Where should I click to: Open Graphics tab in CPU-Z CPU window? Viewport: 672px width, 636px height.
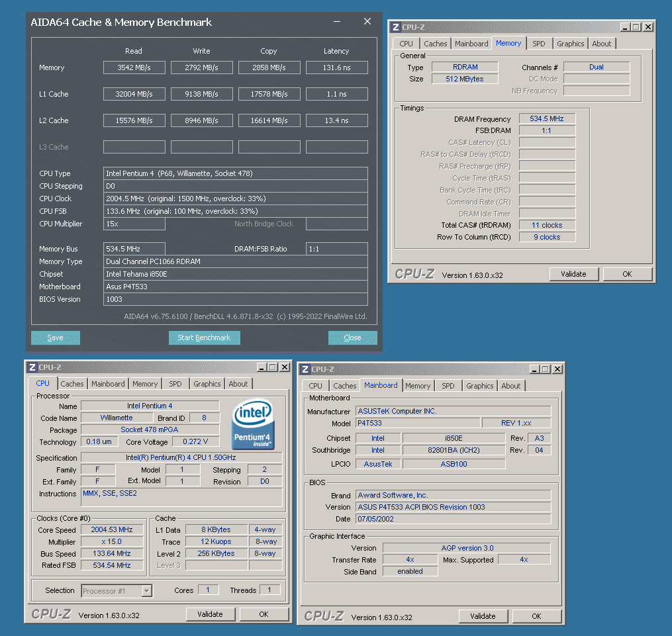click(207, 384)
